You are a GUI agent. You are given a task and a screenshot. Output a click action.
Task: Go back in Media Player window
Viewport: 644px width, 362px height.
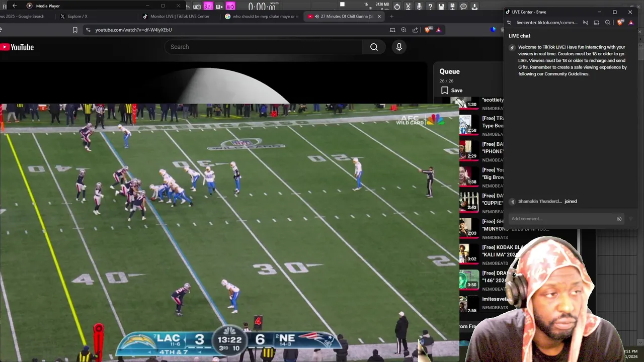coord(15,6)
